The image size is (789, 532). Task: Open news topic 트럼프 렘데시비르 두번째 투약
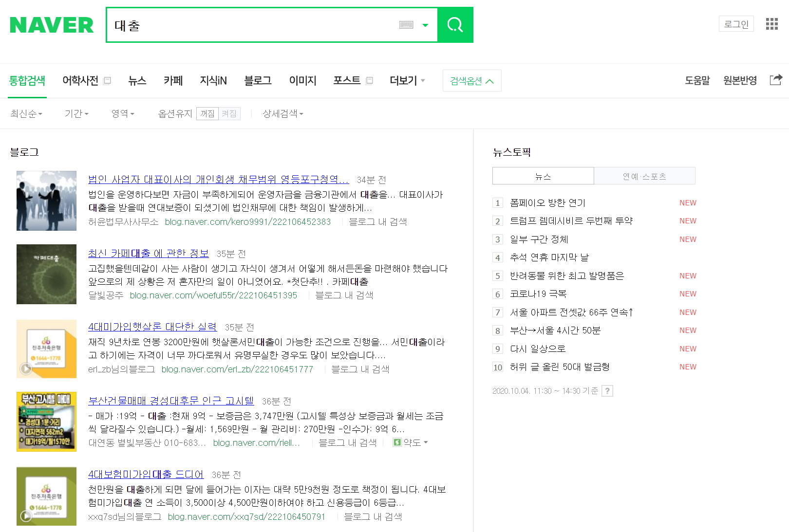point(571,221)
